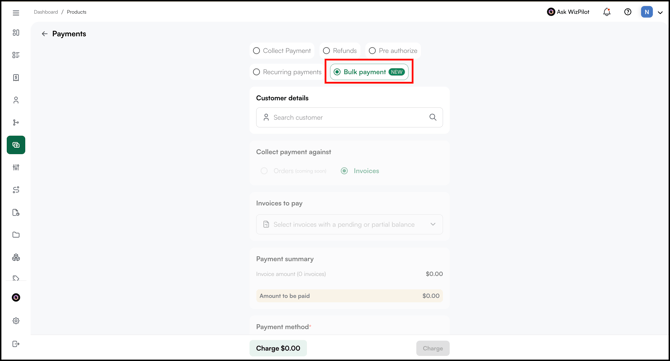This screenshot has width=670, height=361.
Task: Select the Collect Payment radio option
Action: click(x=282, y=50)
